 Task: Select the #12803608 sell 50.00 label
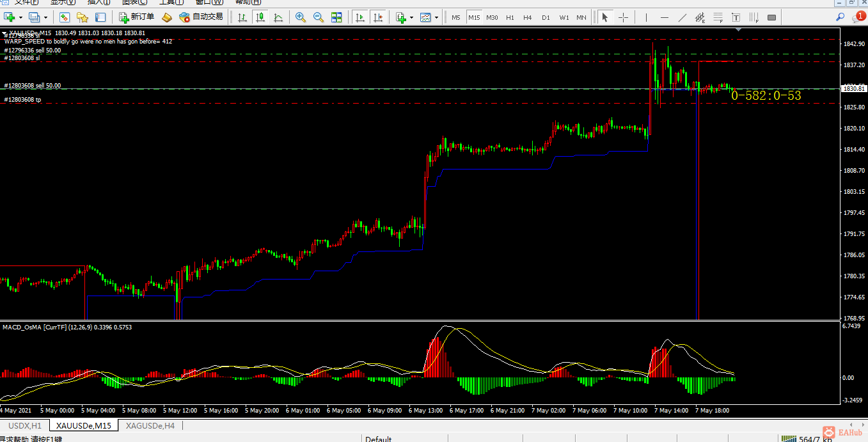(32, 85)
